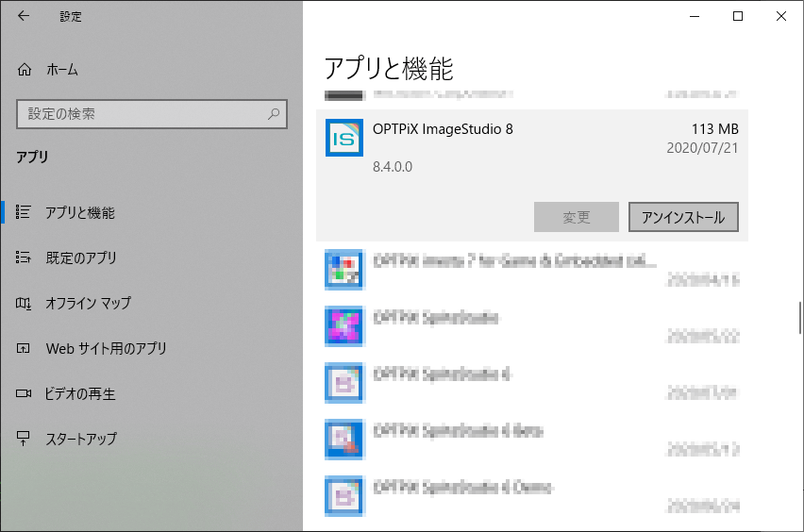Maximize the settings window
The image size is (804, 532).
click(x=738, y=16)
